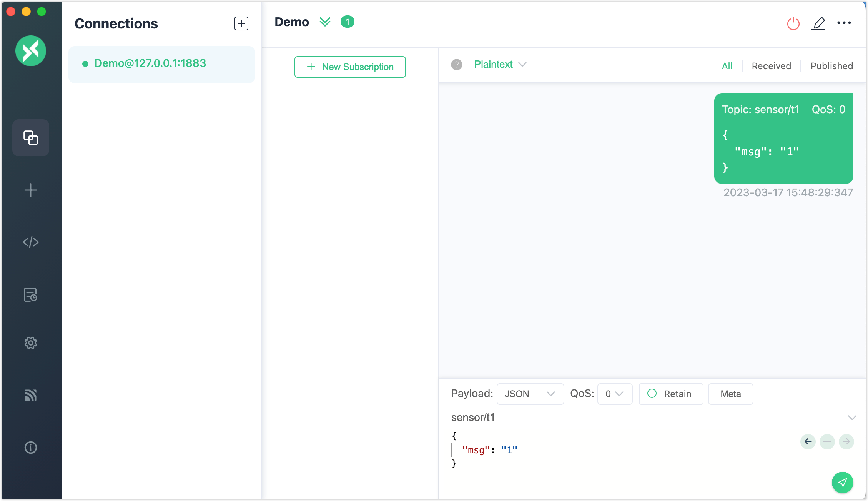Switch to the Published messages tab
This screenshot has width=868, height=501.
(831, 66)
